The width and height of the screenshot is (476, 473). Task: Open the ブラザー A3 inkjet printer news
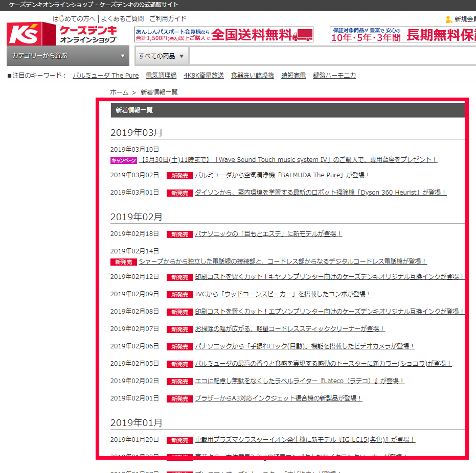[279, 398]
